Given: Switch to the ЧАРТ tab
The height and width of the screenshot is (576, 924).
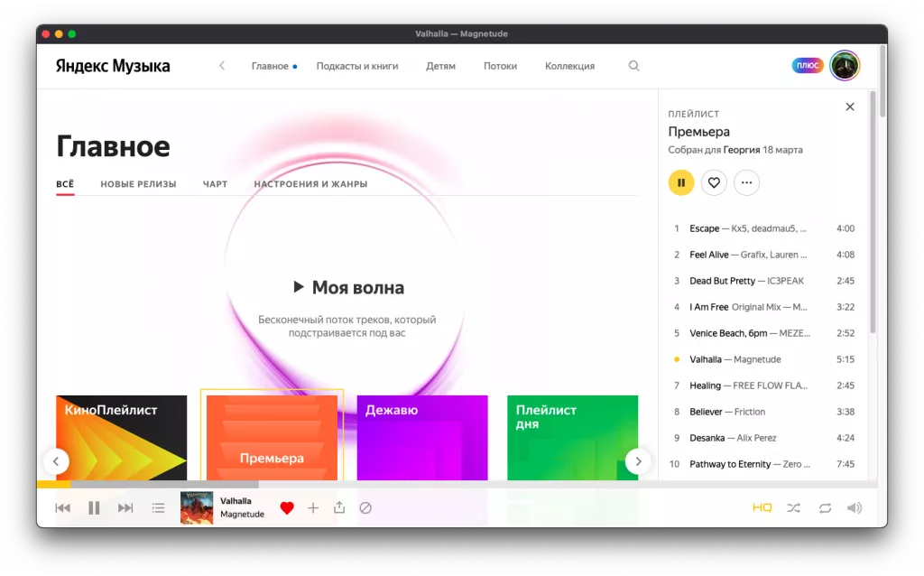Looking at the screenshot, I should (x=215, y=184).
